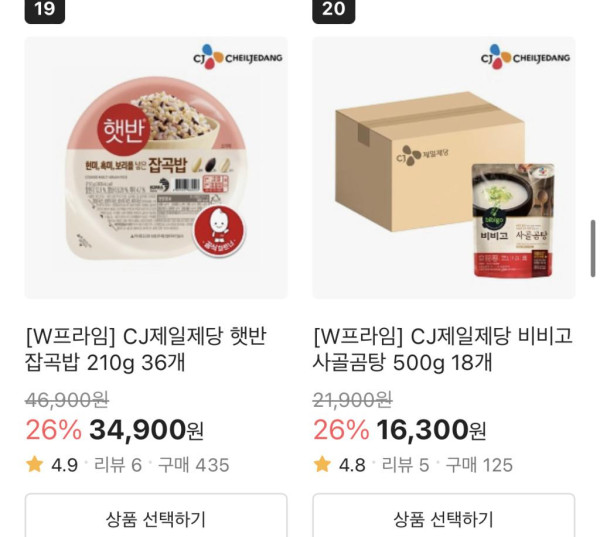Click the CJ CheilJedang logo on gomtang image
The height and width of the screenshot is (537, 600).
point(525,57)
